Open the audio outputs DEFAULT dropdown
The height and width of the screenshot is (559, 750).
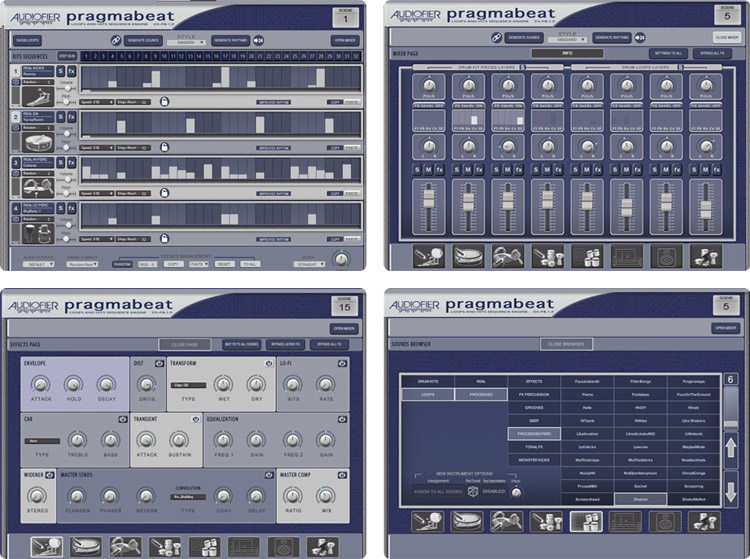(x=39, y=264)
